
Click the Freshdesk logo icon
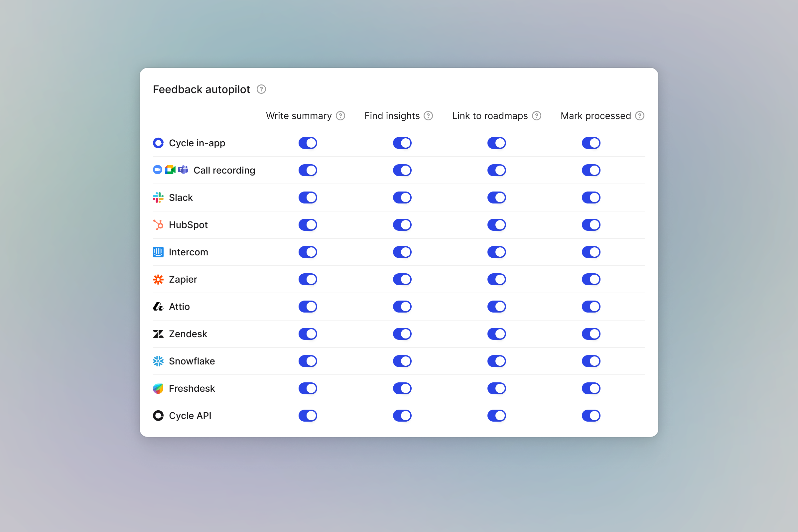click(158, 388)
